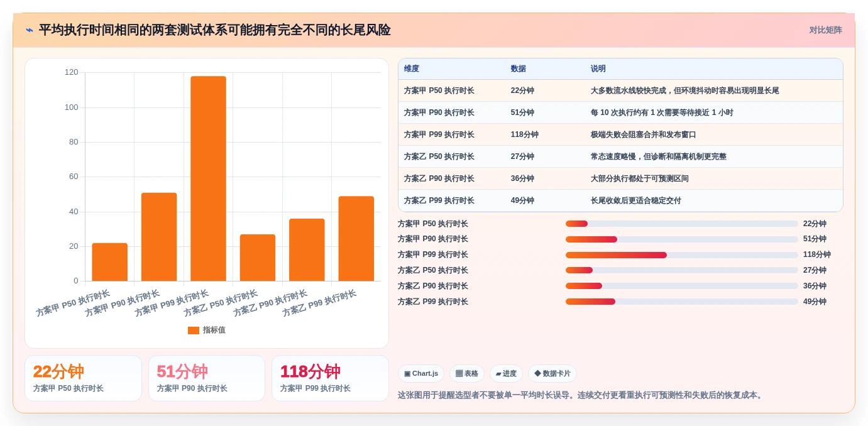This screenshot has width=868, height=426.
Task: Click 方案乙 P99 执行时长 x-axis label
Action: click(319, 303)
